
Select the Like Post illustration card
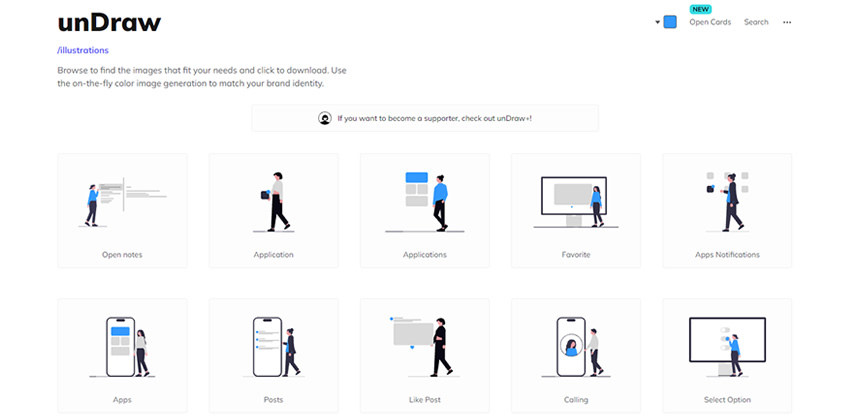[425, 355]
